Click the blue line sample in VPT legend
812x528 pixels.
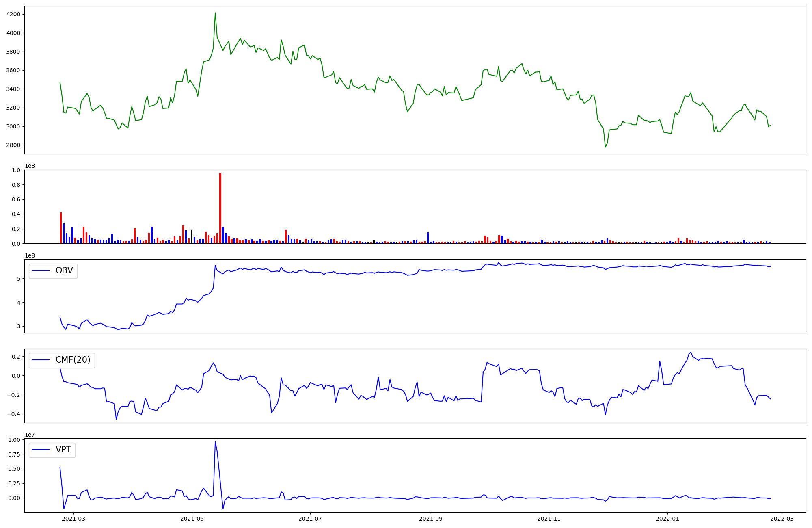click(x=41, y=450)
